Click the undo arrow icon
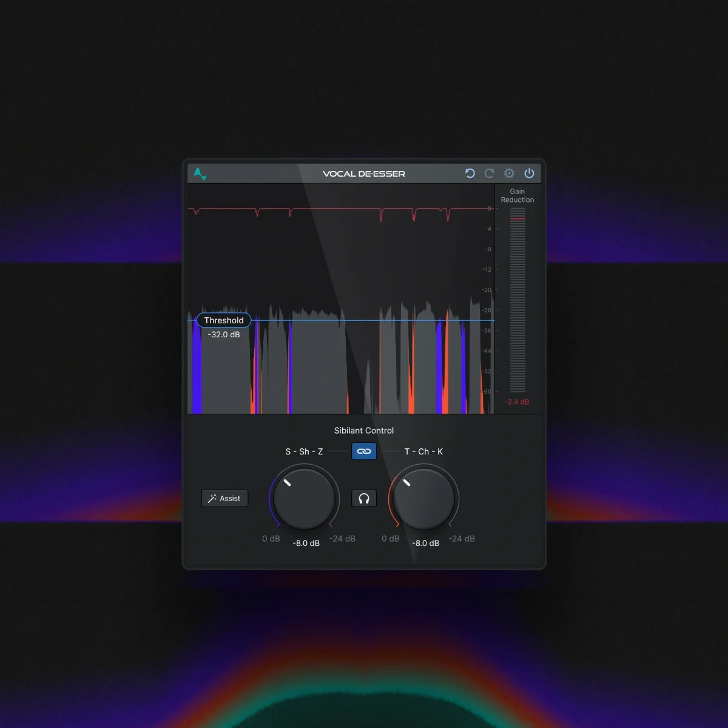This screenshot has width=728, height=728. [x=470, y=174]
